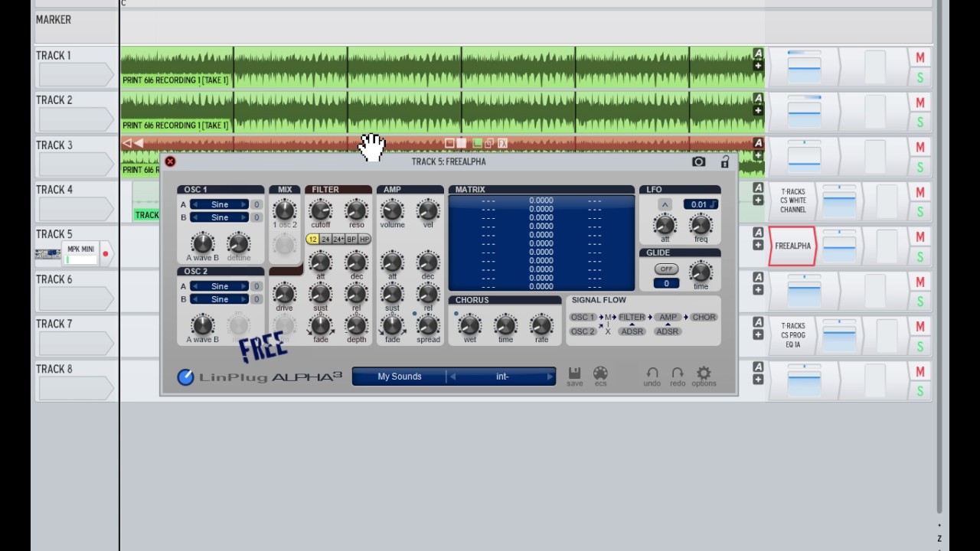Add lane with plus button on Track 1

pos(758,66)
